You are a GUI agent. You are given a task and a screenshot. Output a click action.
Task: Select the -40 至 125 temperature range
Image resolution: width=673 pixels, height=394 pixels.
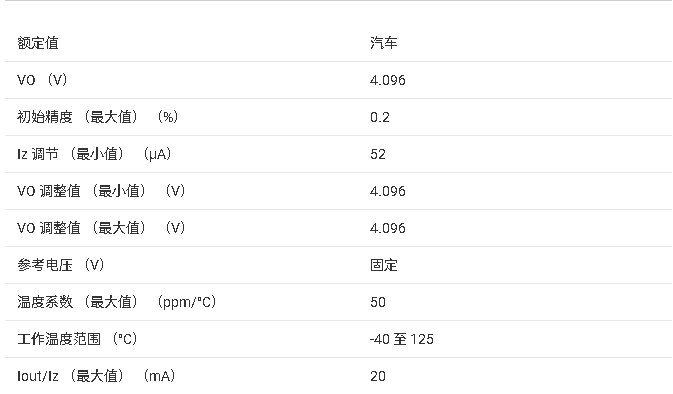point(402,339)
